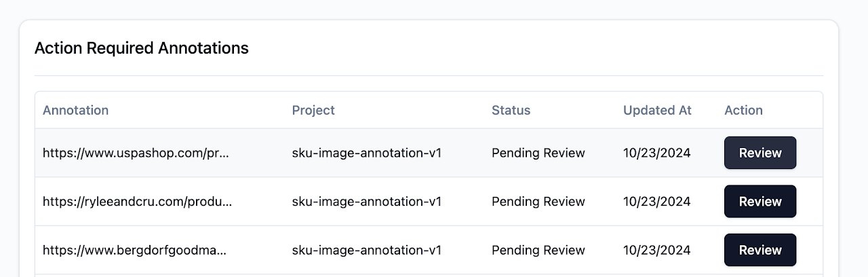Select Pending Review status in the ryleeandcru row
This screenshot has height=277, width=868.
pyautogui.click(x=538, y=202)
